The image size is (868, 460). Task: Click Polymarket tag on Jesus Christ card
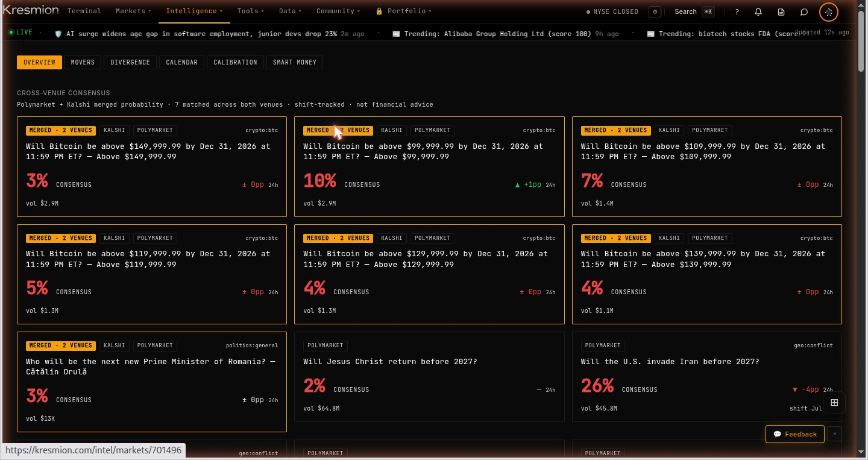[x=325, y=345]
